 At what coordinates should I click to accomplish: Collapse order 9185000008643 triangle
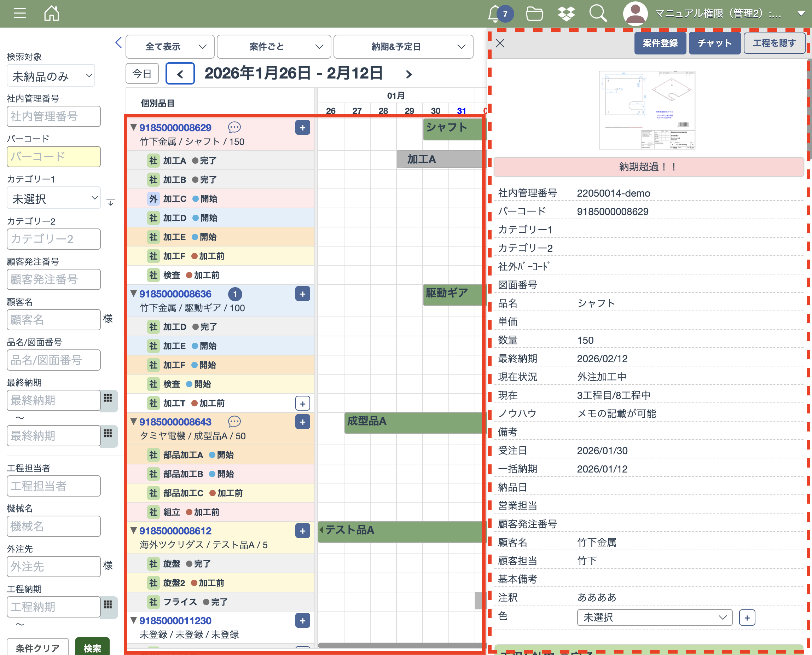pyautogui.click(x=133, y=422)
